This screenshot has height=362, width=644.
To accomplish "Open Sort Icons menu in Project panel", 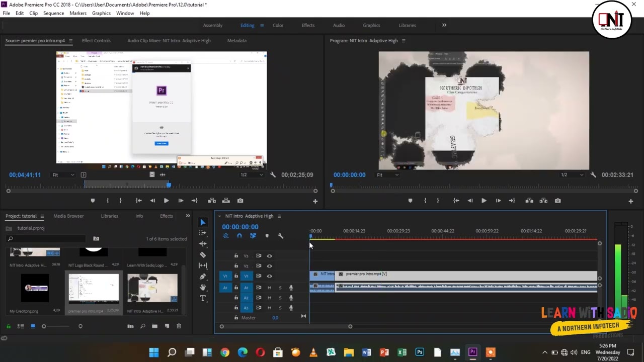I will [80, 326].
